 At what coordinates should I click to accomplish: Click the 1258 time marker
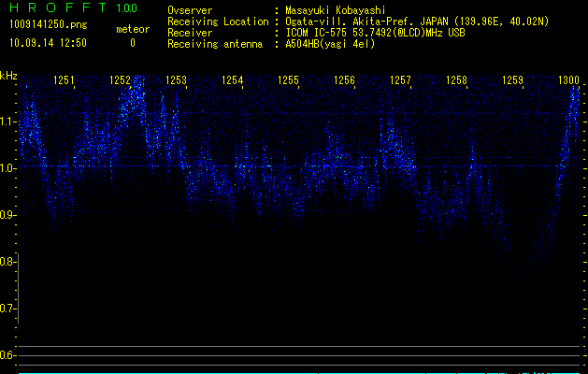(x=456, y=80)
